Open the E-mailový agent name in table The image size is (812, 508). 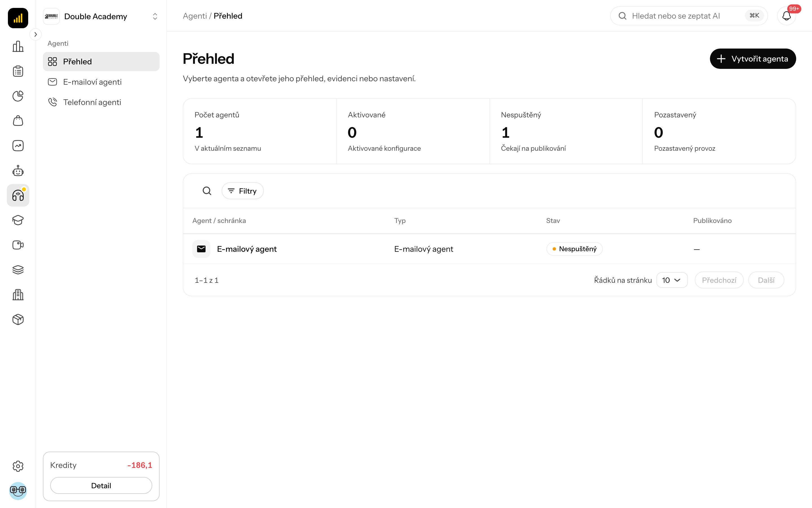247,249
